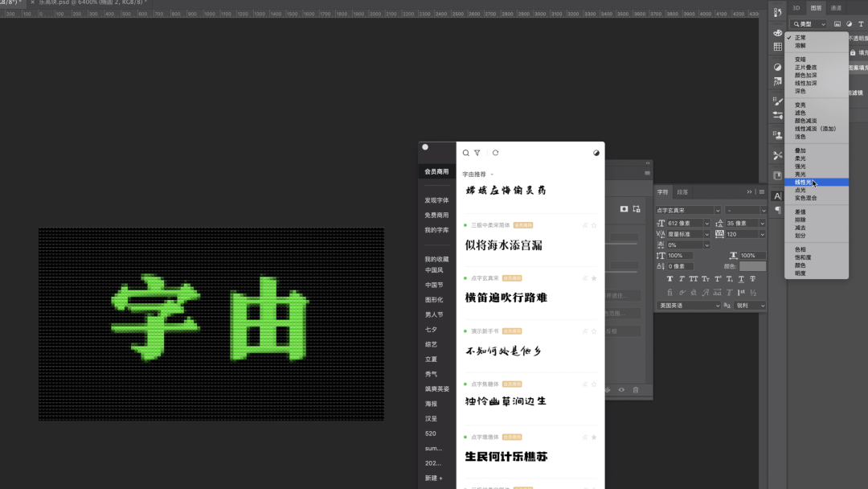Select 线性光 blend mode from the menu
The image size is (868, 489).
[x=804, y=182]
